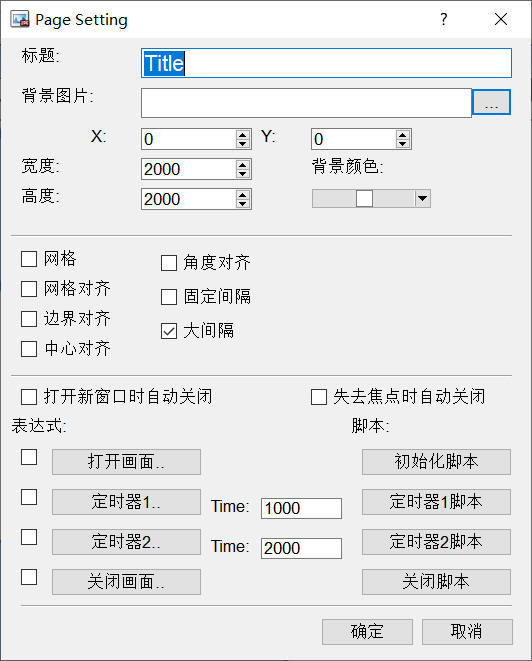Viewport: 532px width, 661px height.
Task: Click the 定时器1 Time input field
Action: tap(301, 508)
